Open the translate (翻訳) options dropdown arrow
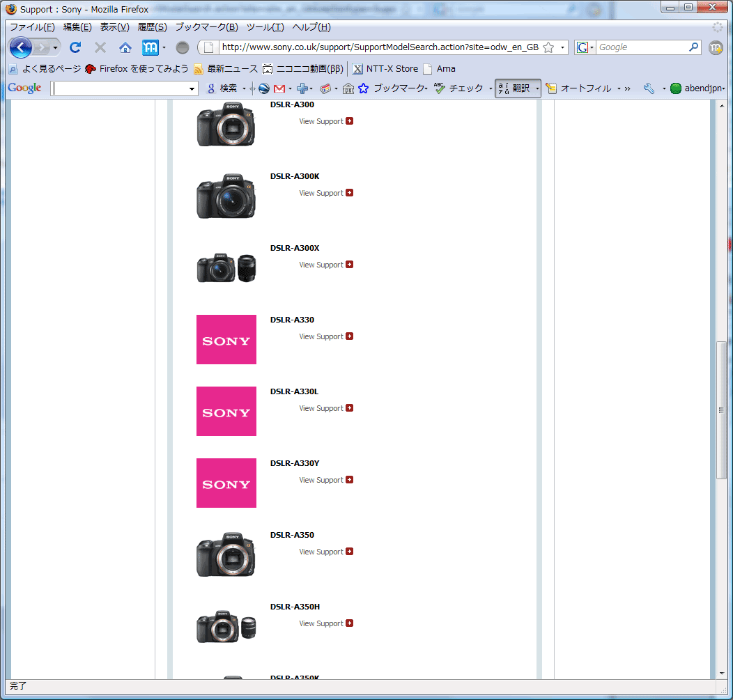 [x=537, y=88]
